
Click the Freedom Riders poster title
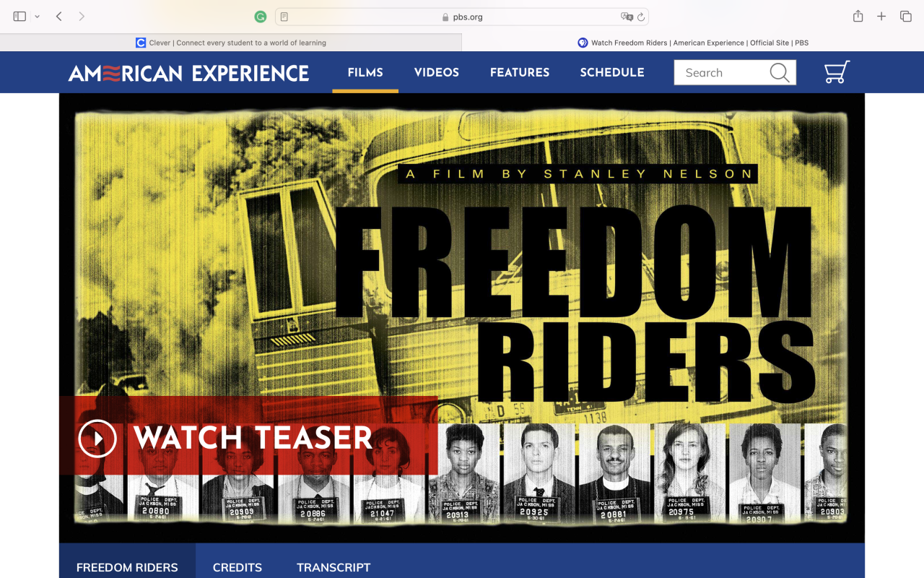click(574, 303)
